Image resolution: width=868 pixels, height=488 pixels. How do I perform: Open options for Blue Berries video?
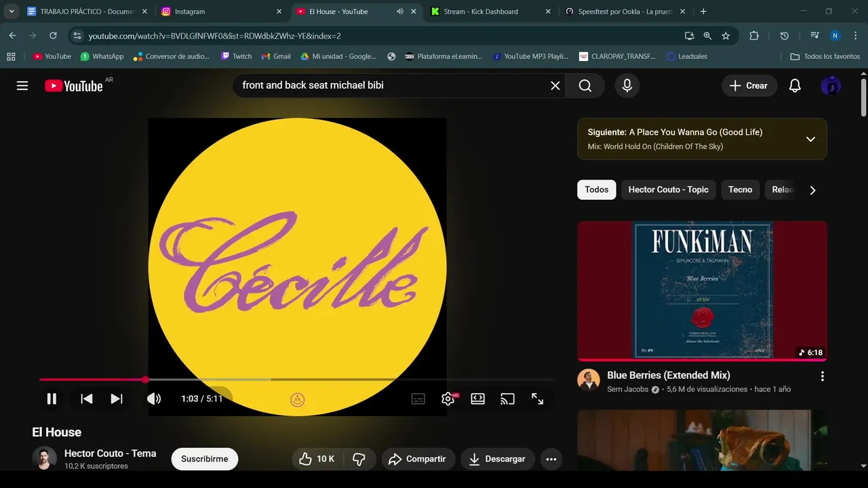point(823,376)
